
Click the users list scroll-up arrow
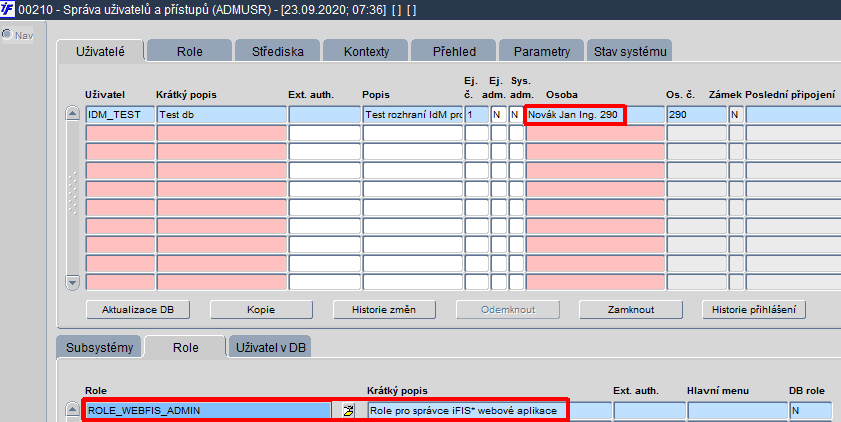72,114
